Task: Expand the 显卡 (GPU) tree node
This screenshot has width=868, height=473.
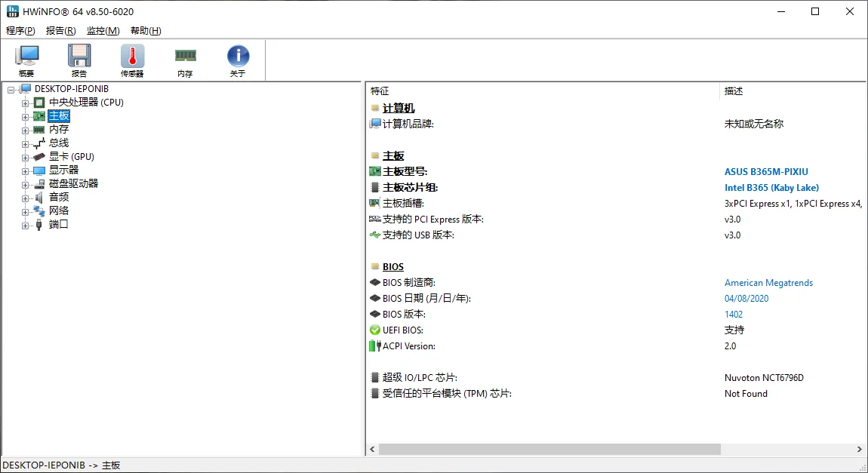Action: (x=25, y=158)
